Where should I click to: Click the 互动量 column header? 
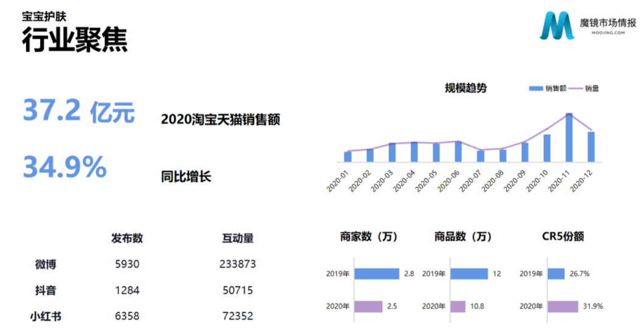tap(238, 238)
